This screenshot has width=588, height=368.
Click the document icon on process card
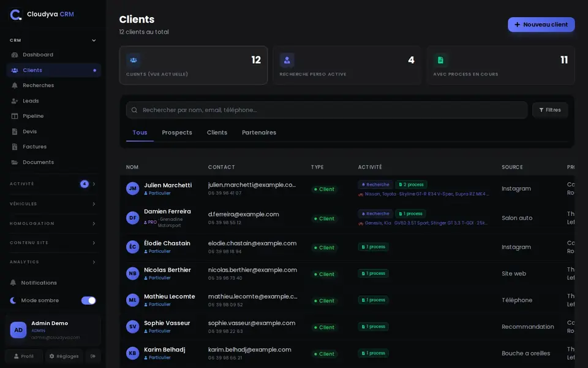tap(440, 60)
